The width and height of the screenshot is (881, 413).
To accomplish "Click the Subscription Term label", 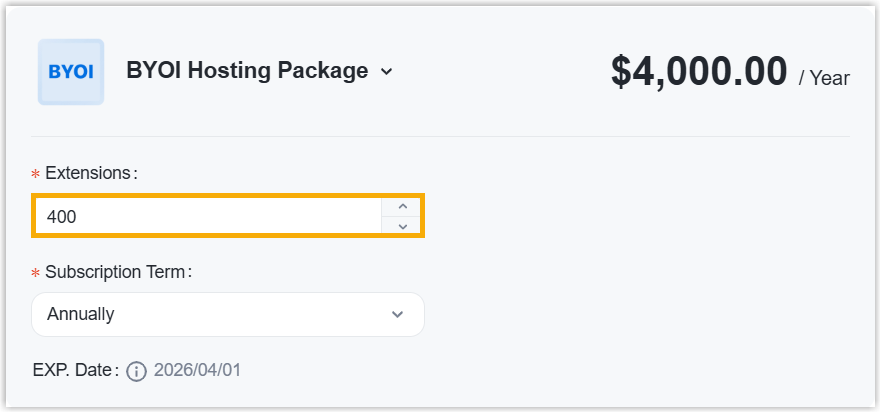I will point(117,271).
